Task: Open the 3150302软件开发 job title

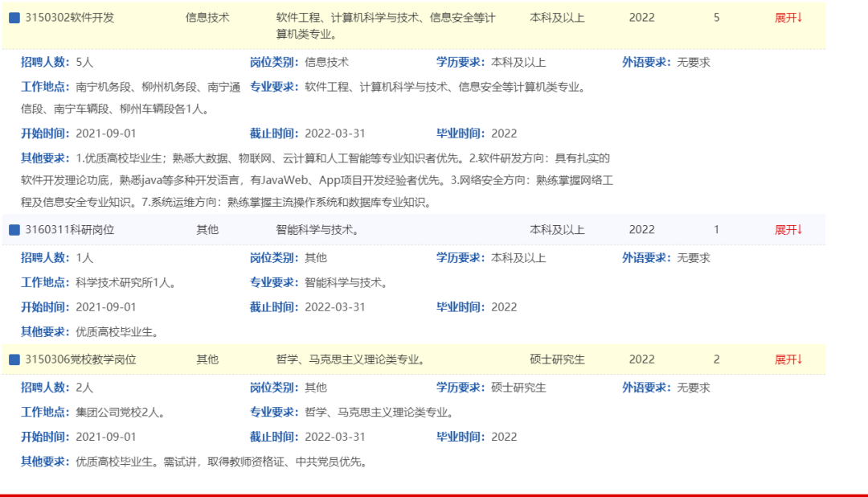Action: click(x=70, y=18)
